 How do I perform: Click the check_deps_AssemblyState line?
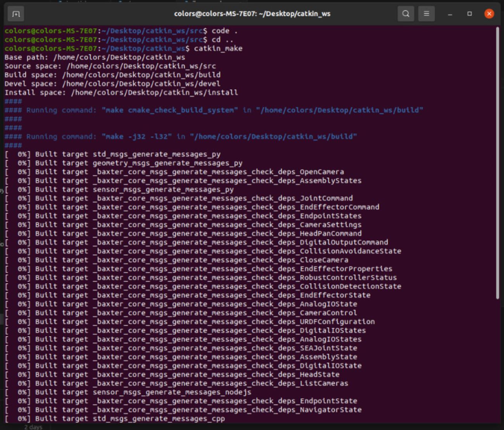[x=181, y=357]
